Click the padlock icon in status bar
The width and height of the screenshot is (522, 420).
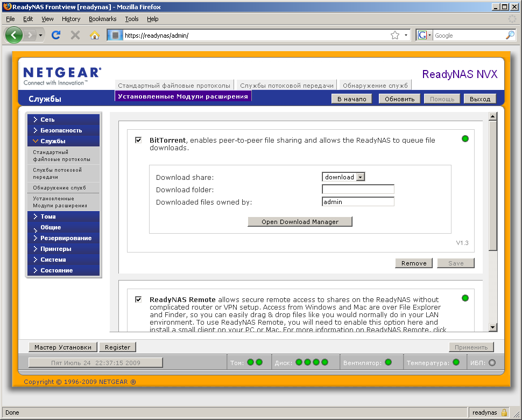pyautogui.click(x=504, y=412)
